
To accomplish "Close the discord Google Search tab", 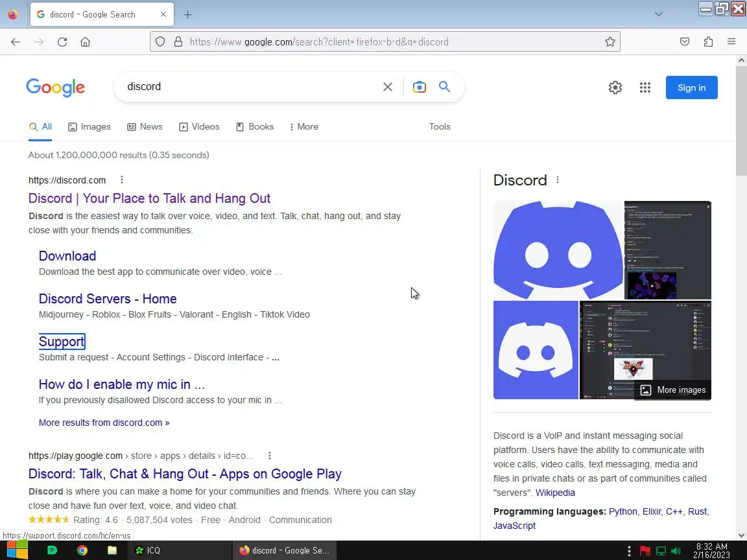I will pos(163,14).
